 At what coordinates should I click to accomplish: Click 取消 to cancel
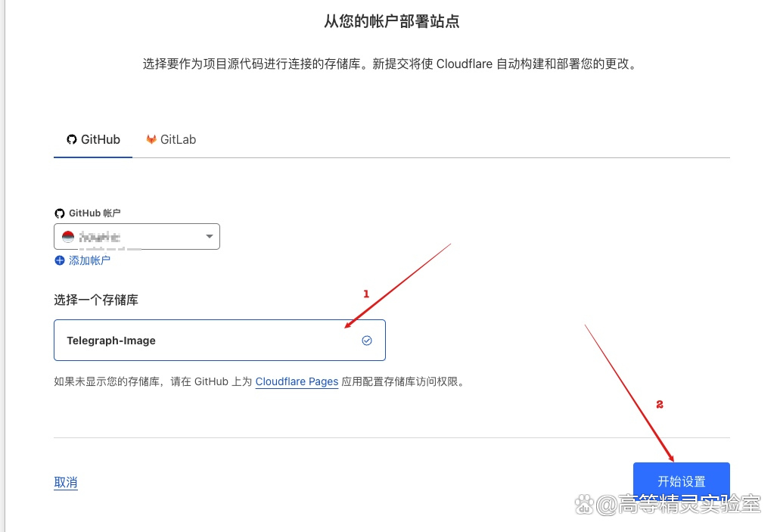(x=65, y=482)
